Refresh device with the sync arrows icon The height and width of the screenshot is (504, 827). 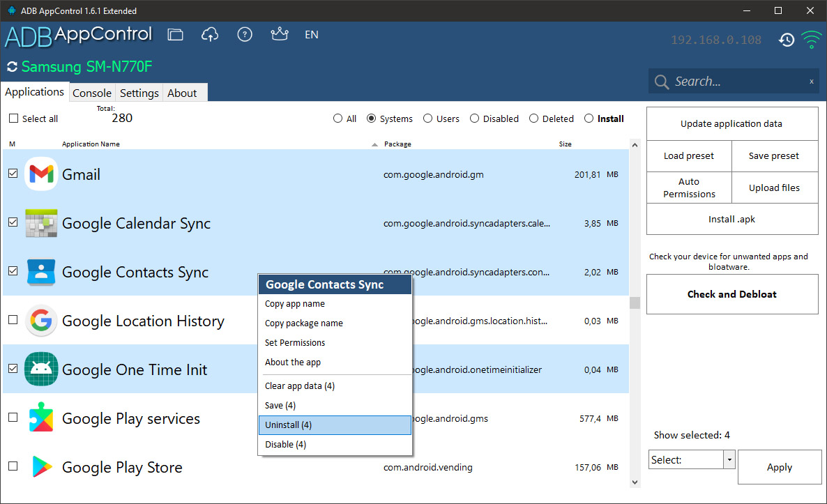[x=12, y=67]
